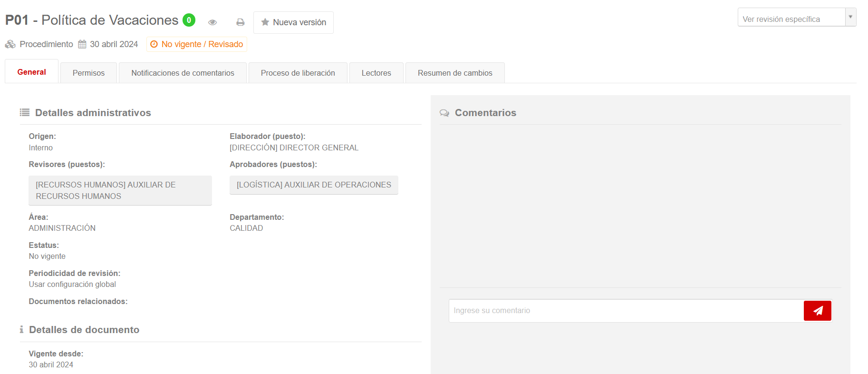This screenshot has height=374, width=868.
Task: Open the Proceso de liberación tab
Action: [298, 73]
